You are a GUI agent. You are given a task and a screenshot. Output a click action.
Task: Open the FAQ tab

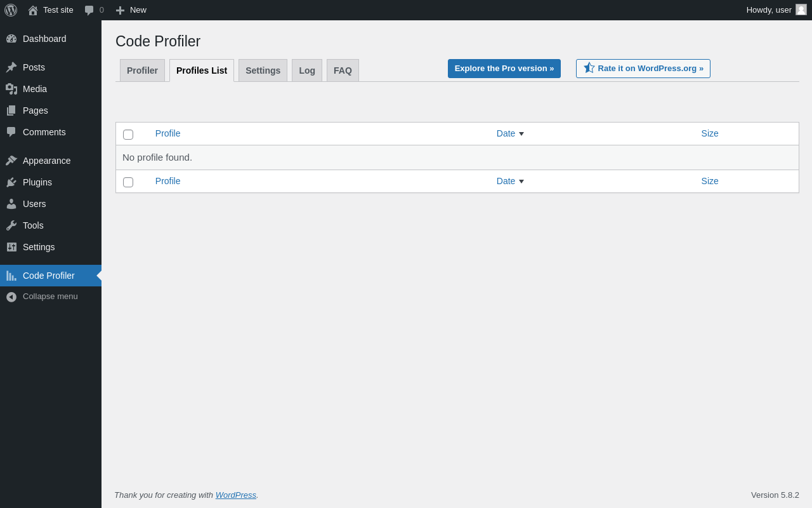coord(343,70)
